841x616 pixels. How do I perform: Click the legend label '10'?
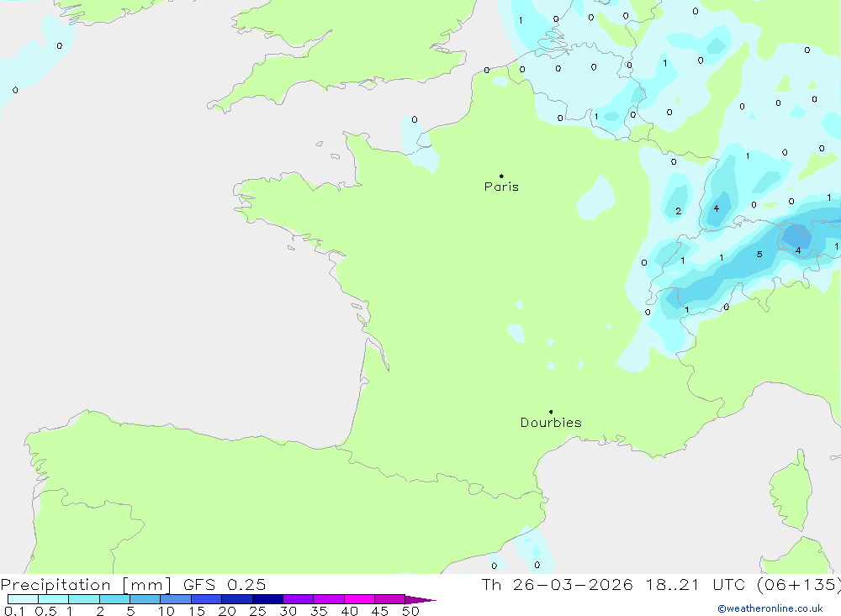click(167, 611)
